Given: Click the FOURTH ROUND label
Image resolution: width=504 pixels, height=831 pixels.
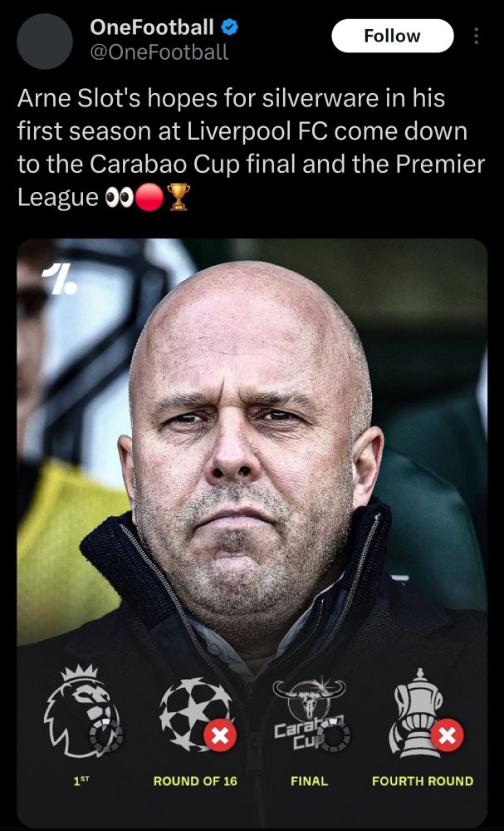Looking at the screenshot, I should pyautogui.click(x=423, y=780).
